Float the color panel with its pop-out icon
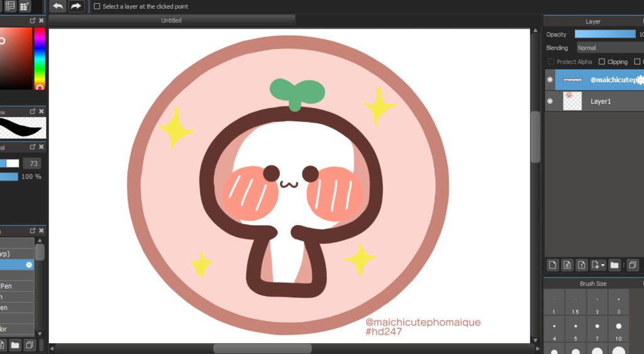The height and width of the screenshot is (354, 644). point(33,20)
